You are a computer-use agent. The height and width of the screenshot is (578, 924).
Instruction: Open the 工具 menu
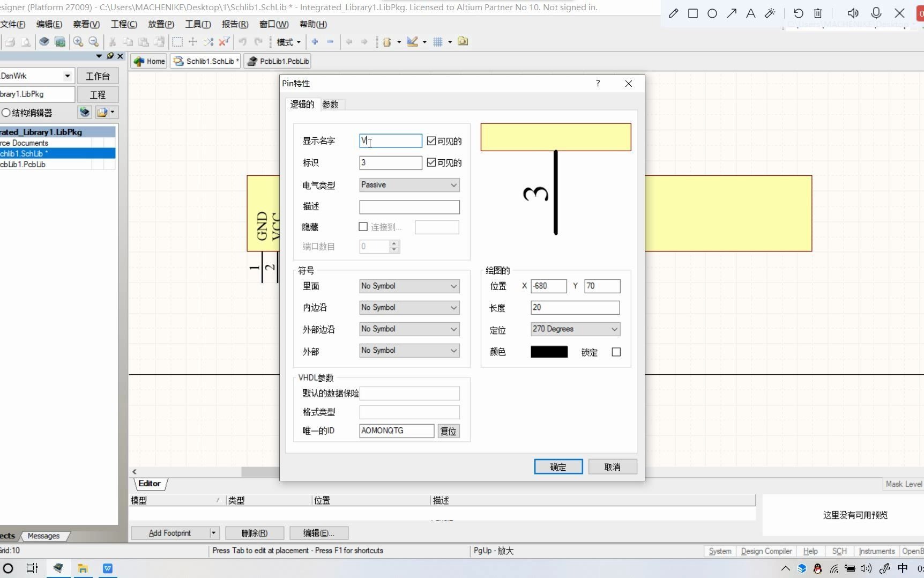point(197,24)
